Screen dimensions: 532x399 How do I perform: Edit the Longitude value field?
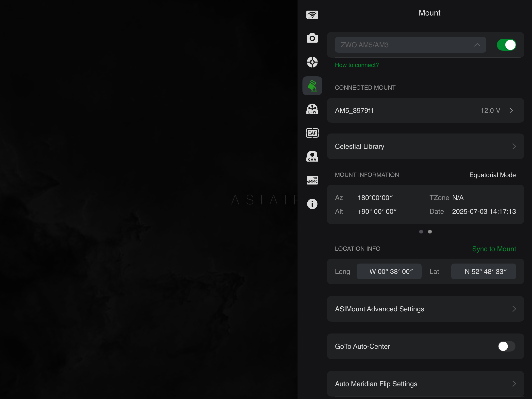point(389,271)
